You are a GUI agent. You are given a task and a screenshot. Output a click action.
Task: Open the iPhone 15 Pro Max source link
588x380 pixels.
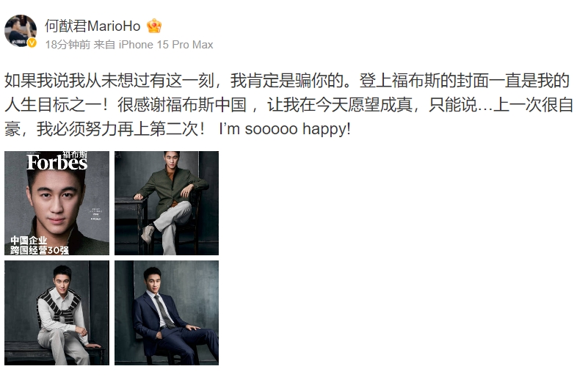(166, 45)
